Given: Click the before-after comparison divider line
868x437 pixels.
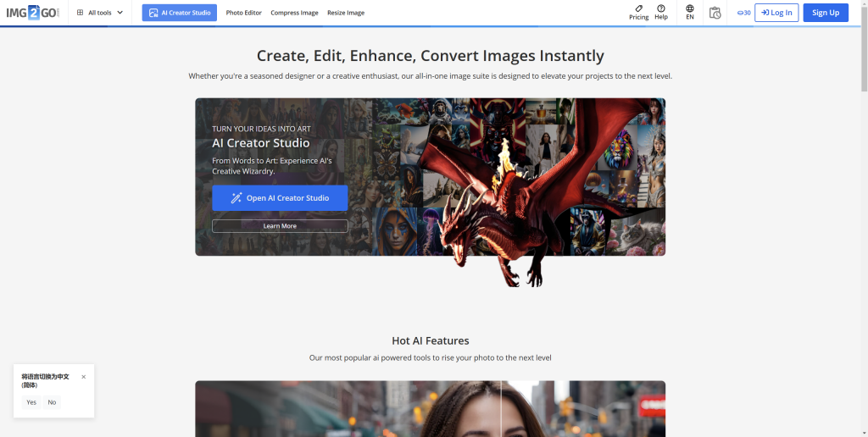Looking at the screenshot, I should [502, 408].
